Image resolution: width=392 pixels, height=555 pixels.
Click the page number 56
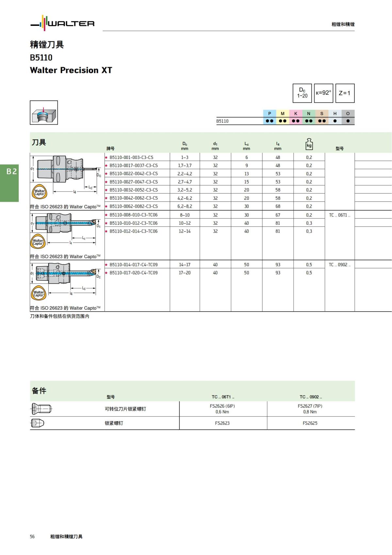tap(32, 536)
